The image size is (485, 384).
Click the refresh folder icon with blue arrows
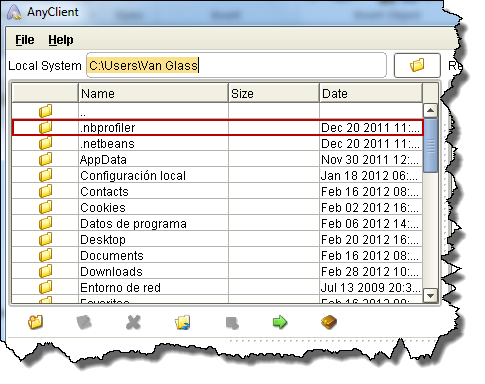point(183,322)
